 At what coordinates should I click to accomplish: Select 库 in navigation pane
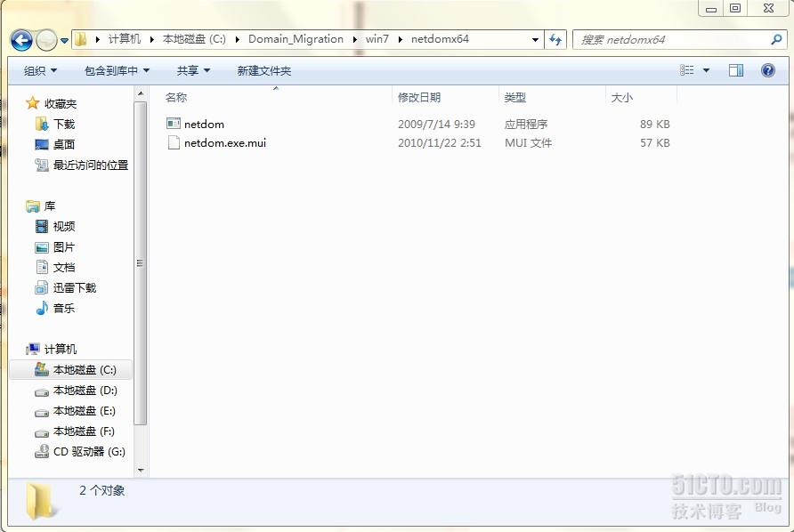click(x=50, y=206)
